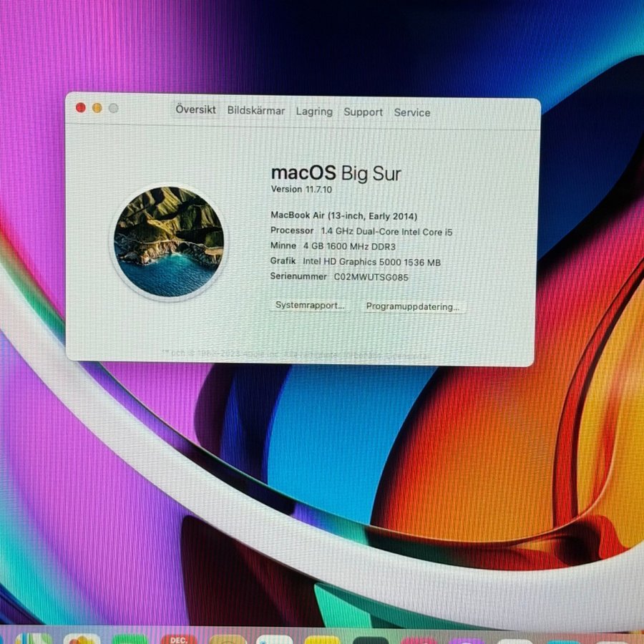Go to the Service tab
The width and height of the screenshot is (644, 644).
coord(412,112)
